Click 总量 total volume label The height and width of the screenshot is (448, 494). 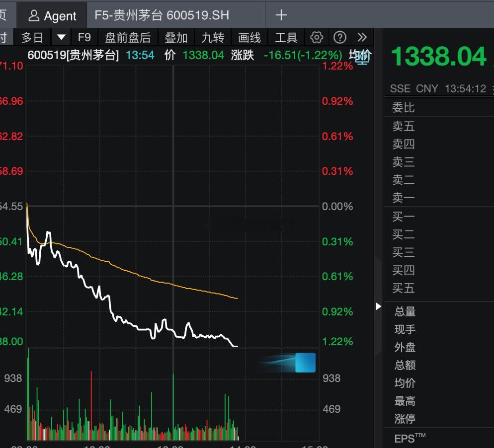click(405, 311)
